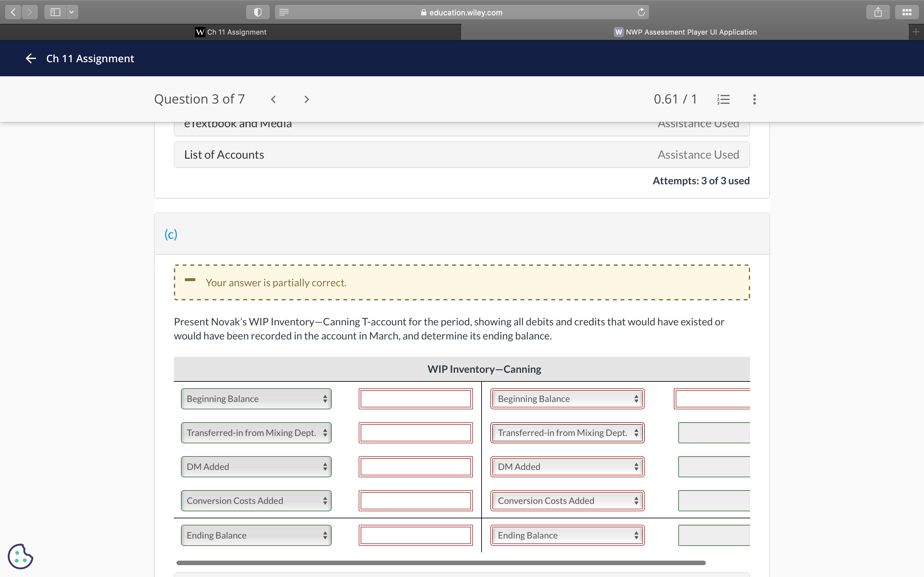Open the question list icon
Image resolution: width=924 pixels, height=577 pixels.
pyautogui.click(x=723, y=99)
